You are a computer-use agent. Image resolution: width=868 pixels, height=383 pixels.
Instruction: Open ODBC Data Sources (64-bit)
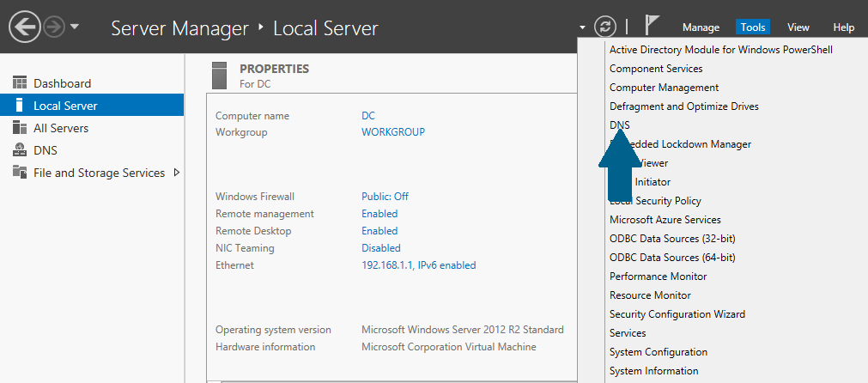tap(672, 258)
